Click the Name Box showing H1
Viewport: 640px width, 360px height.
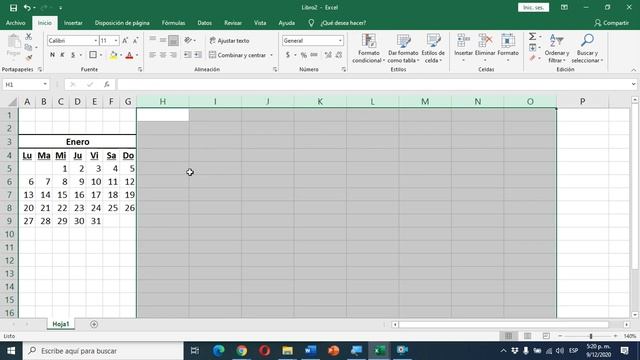click(25, 84)
